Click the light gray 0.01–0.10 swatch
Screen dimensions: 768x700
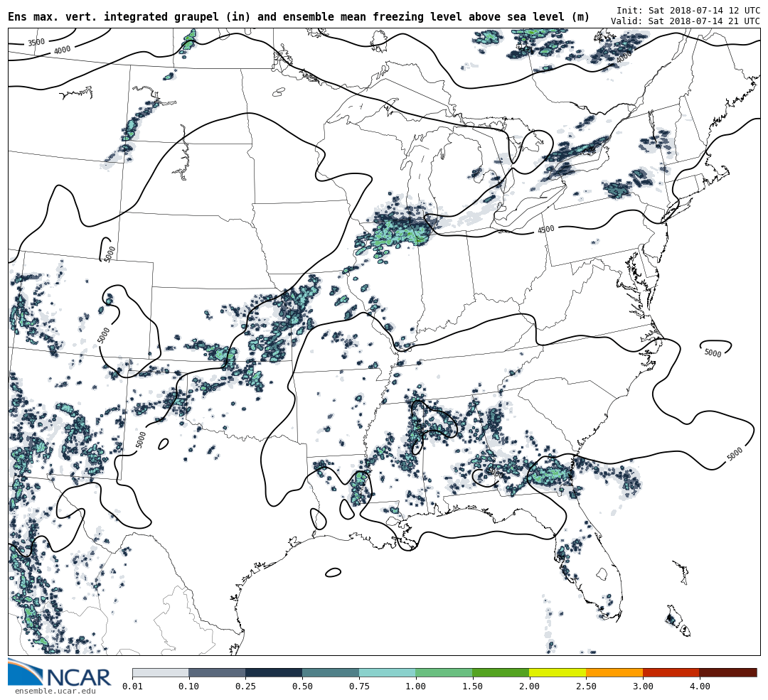click(x=160, y=672)
